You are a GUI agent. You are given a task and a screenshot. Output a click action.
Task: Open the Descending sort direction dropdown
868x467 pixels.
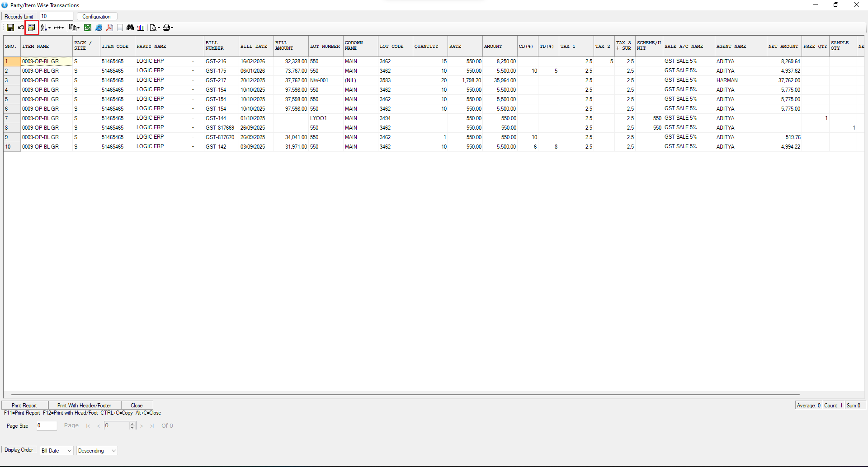(97, 451)
